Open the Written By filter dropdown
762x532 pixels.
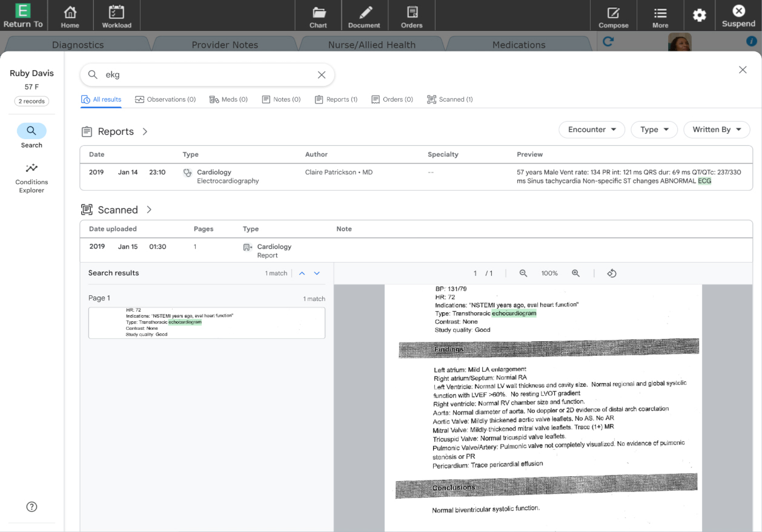click(717, 130)
